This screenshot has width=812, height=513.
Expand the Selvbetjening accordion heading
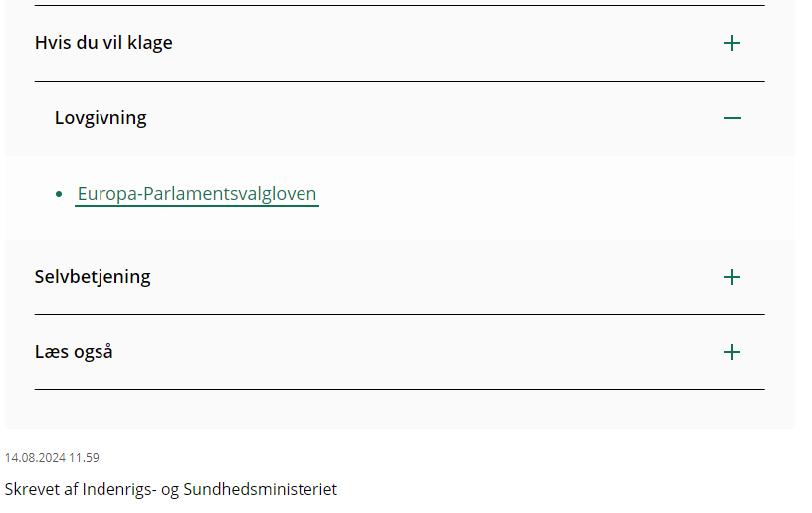pyautogui.click(x=93, y=277)
